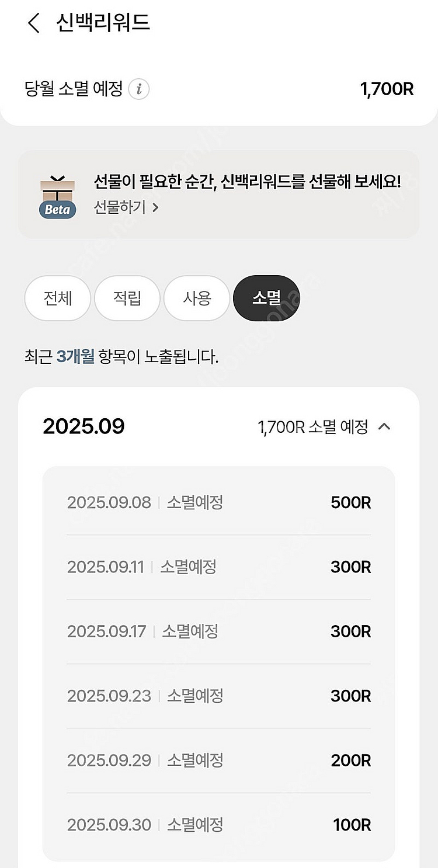Tap the 2025.09.17 expiry row
The width and height of the screenshot is (438, 868).
coord(218,631)
